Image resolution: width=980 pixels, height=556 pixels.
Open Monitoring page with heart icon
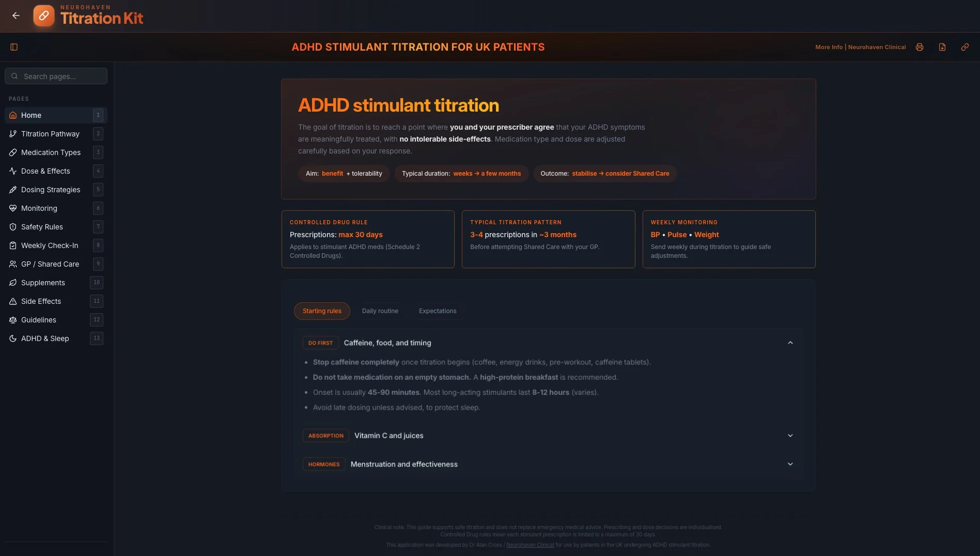56,208
